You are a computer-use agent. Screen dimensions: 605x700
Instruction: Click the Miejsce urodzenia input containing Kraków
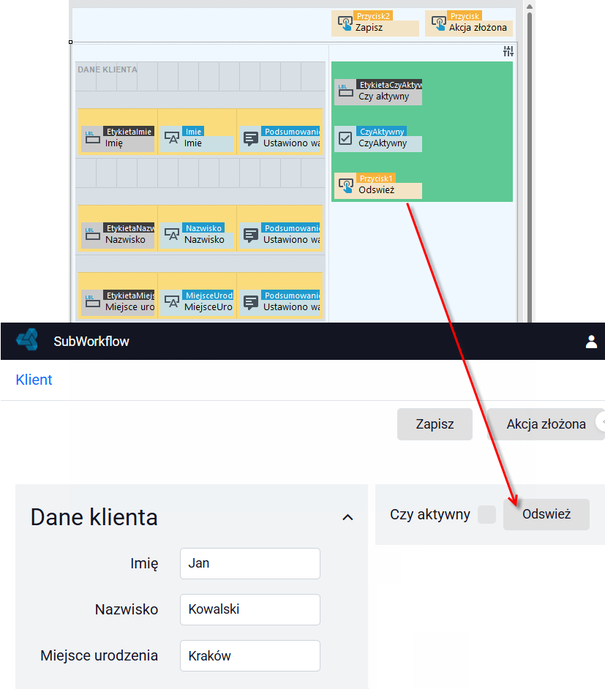[x=250, y=656]
